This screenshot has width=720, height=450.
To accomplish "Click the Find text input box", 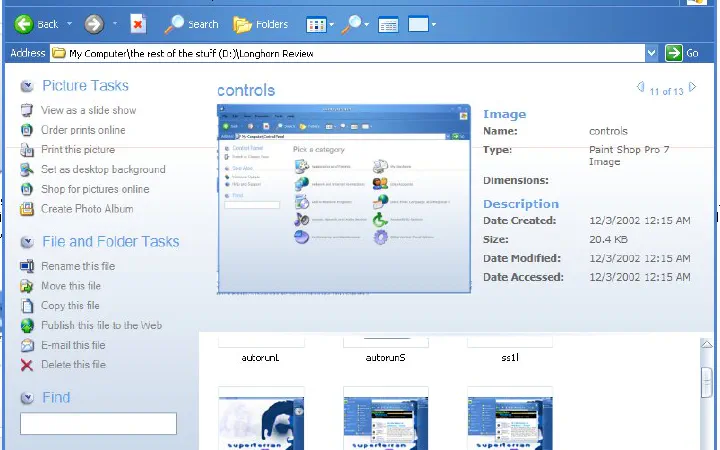I will [98, 423].
